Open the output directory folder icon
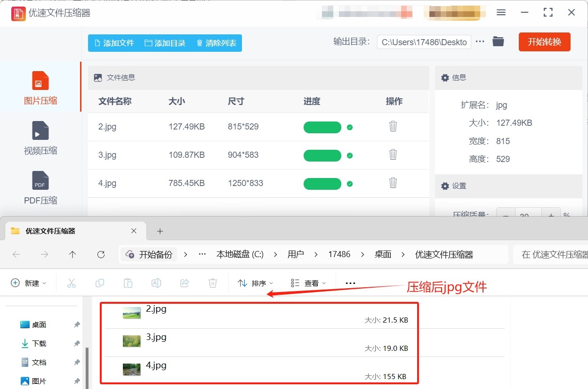588x389 pixels. 498,41
